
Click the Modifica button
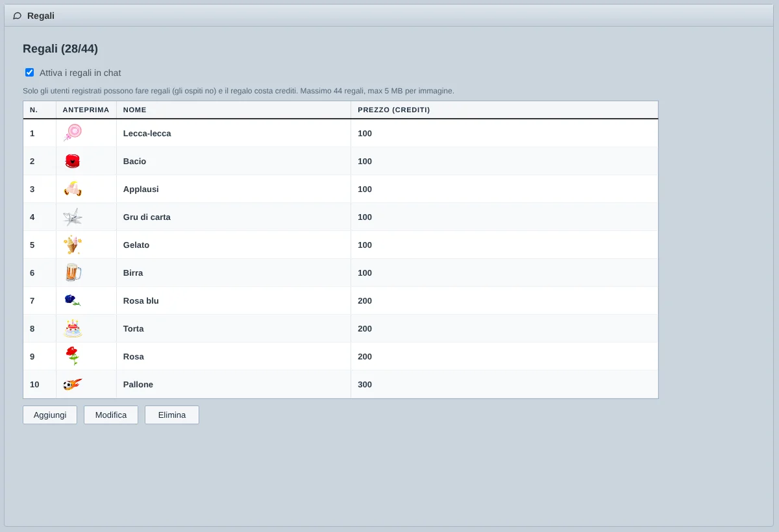coord(111,415)
